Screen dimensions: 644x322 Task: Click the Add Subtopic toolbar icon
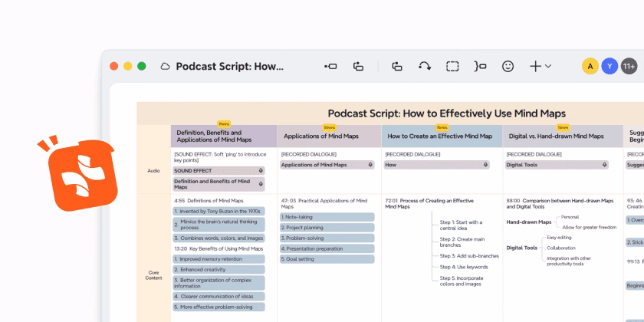[358, 67]
